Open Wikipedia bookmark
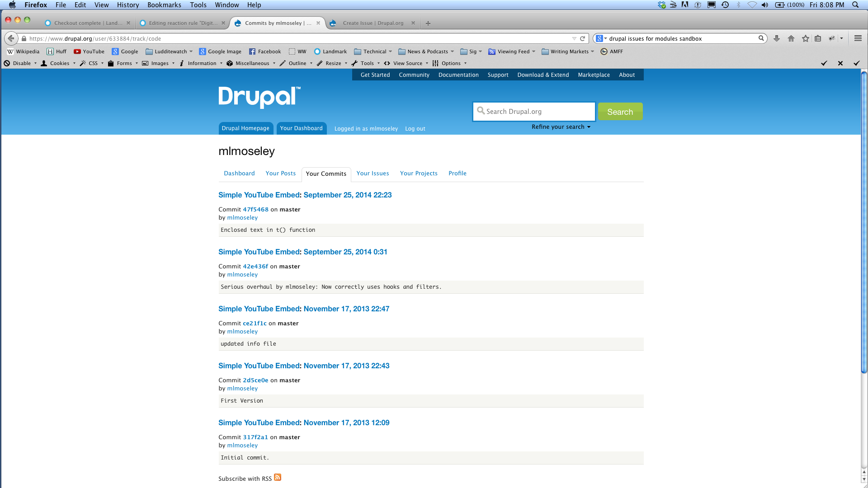 pos(24,52)
